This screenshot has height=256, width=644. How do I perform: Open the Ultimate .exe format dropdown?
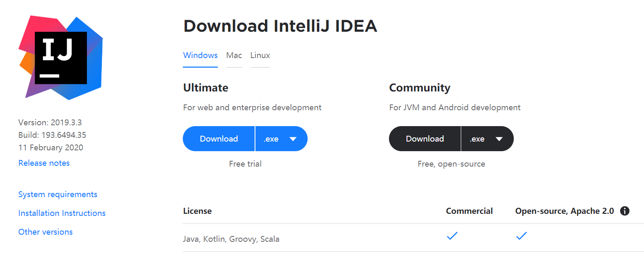coord(281,138)
